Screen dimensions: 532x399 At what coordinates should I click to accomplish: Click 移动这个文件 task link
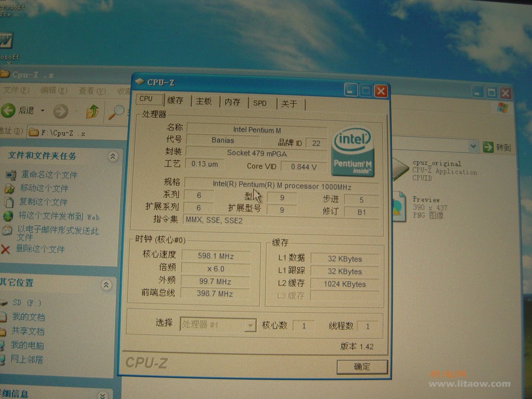click(x=44, y=188)
